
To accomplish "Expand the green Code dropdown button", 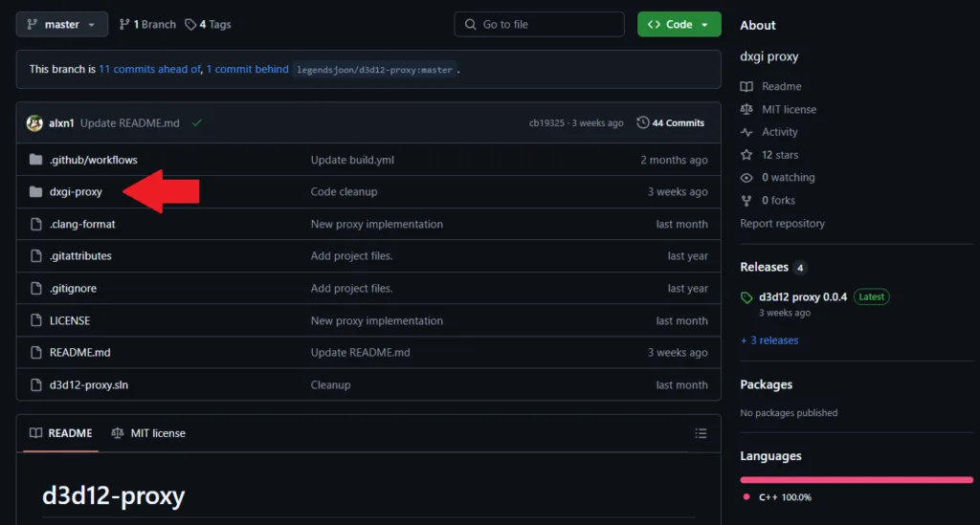I will tap(679, 25).
